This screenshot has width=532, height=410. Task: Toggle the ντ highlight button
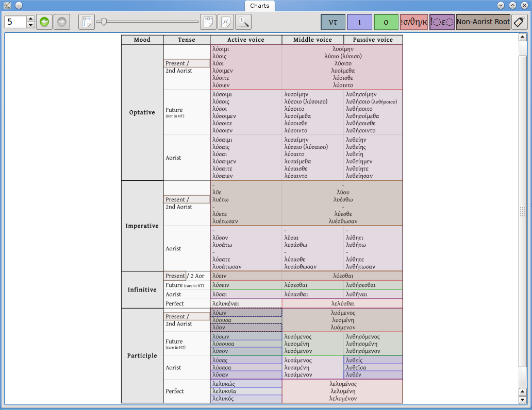[x=333, y=22]
